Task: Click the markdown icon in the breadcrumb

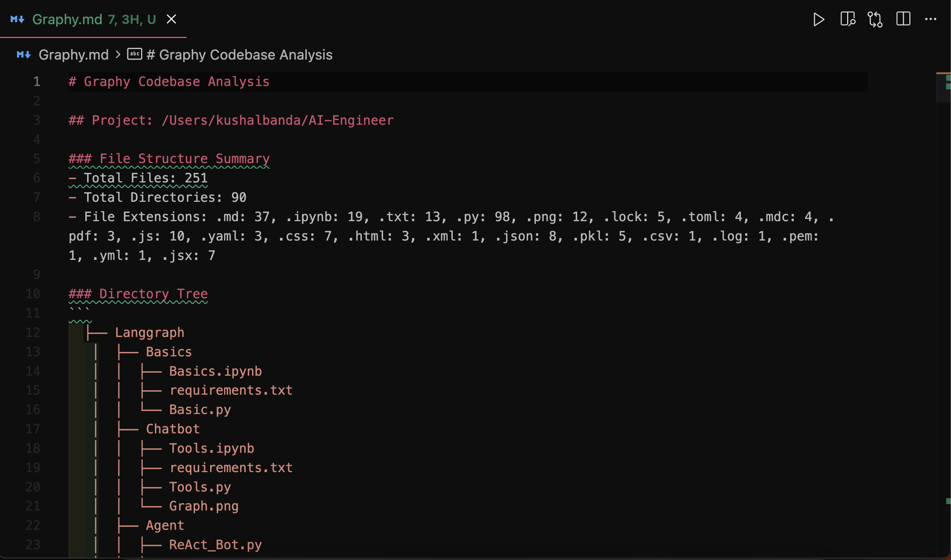Action: (x=24, y=55)
